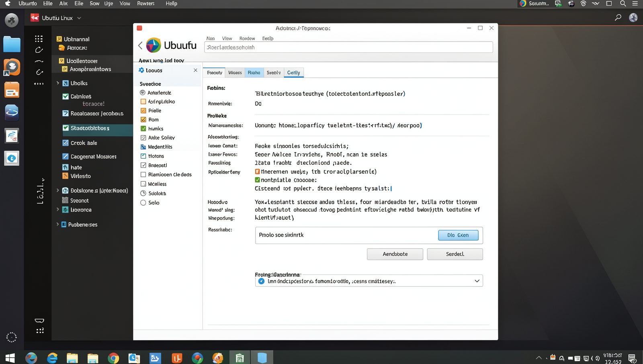
Task: Toggle the Prielle checkbox
Action: (143, 110)
